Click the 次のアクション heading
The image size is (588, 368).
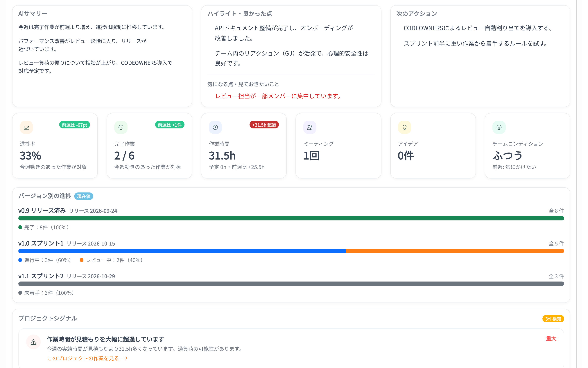point(417,14)
